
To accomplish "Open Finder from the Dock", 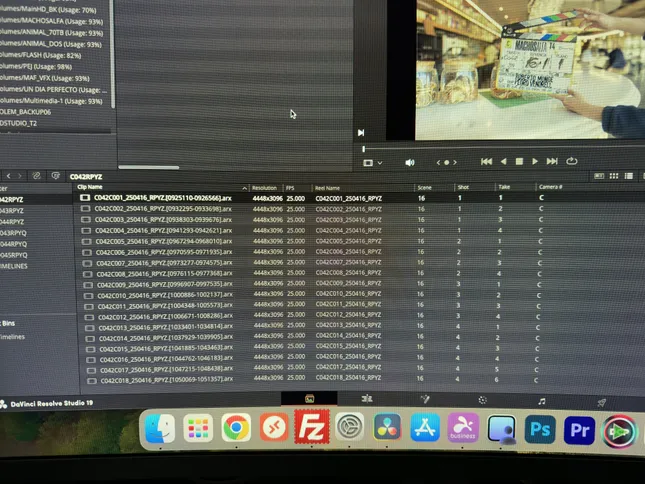I will (160, 428).
